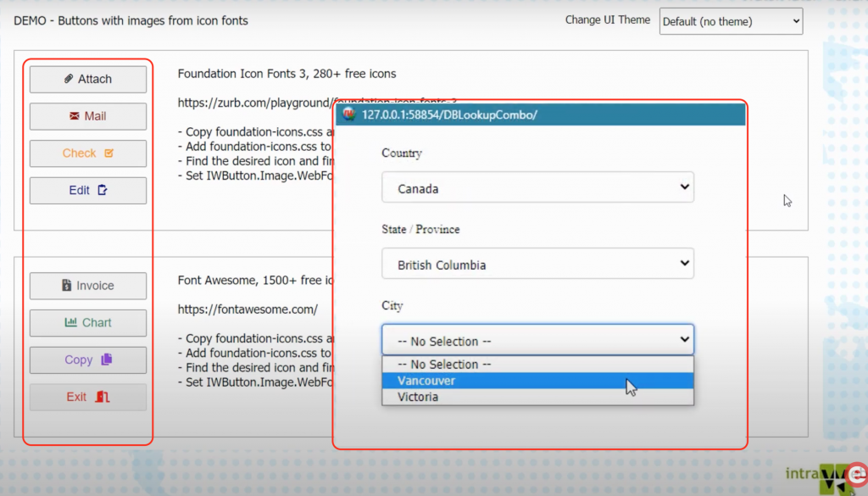Viewport: 868px width, 496px height.
Task: Click the edit icon on Edit button
Action: point(103,191)
